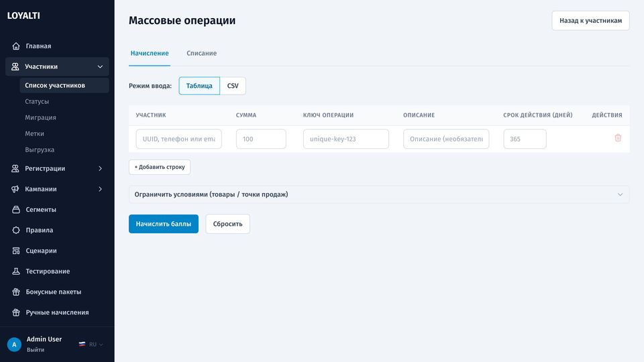The image size is (644, 362).
Task: Click the ДЕЙСТВИЯ column header
Action: pyautogui.click(x=607, y=115)
